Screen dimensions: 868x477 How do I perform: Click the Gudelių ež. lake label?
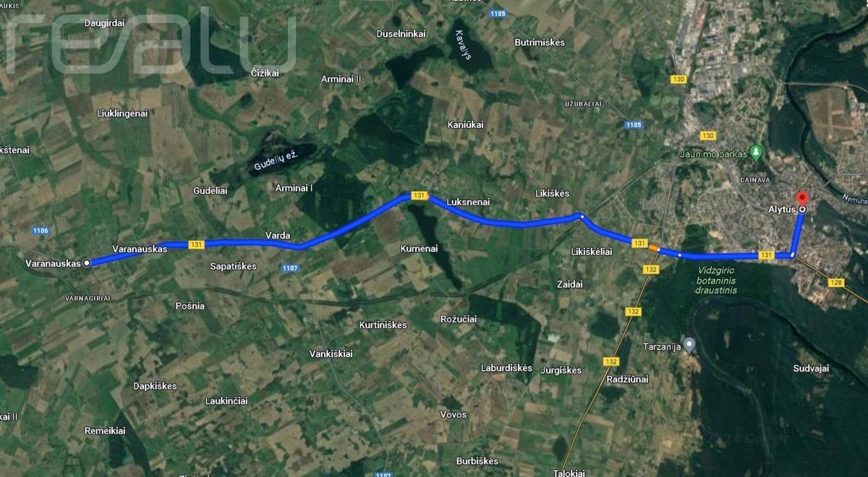276,161
